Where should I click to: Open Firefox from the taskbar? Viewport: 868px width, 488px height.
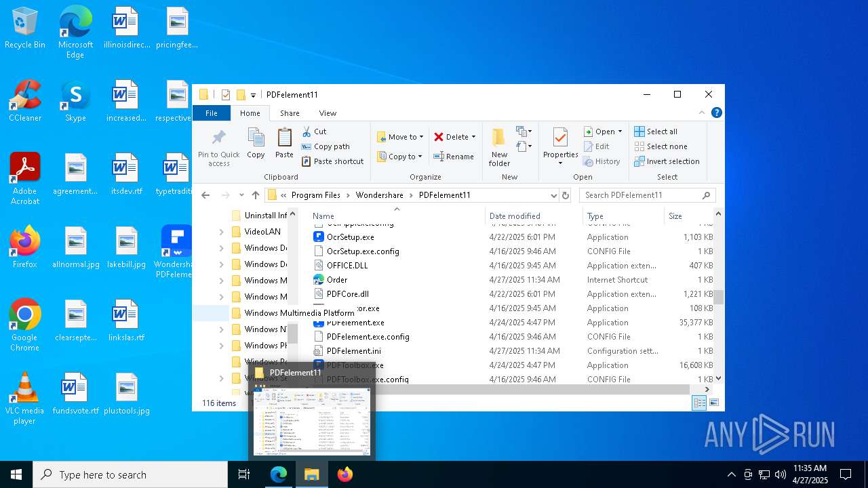point(345,474)
